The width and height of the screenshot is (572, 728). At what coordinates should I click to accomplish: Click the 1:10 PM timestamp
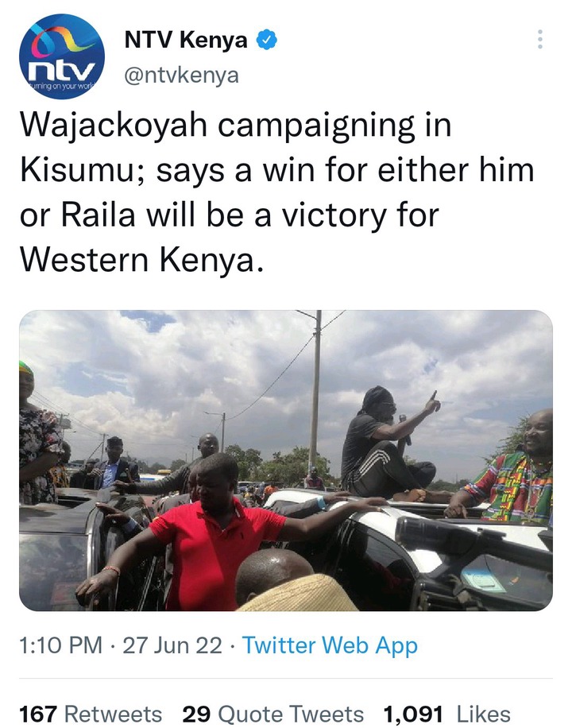pos(61,646)
